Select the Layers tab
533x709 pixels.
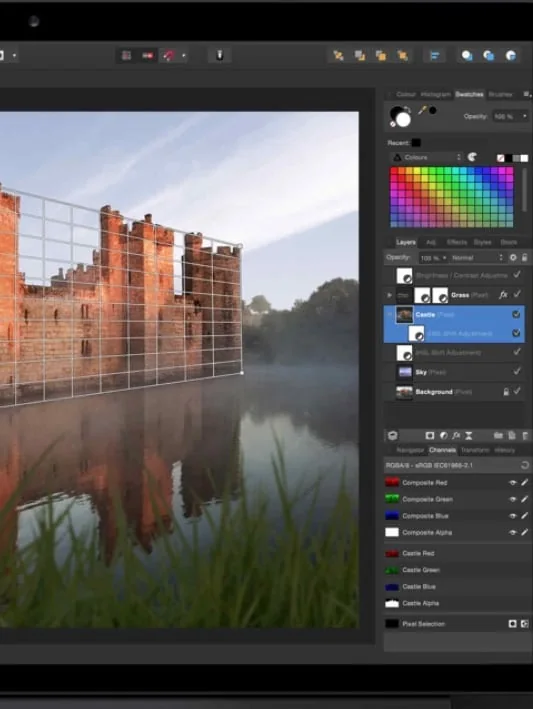406,242
